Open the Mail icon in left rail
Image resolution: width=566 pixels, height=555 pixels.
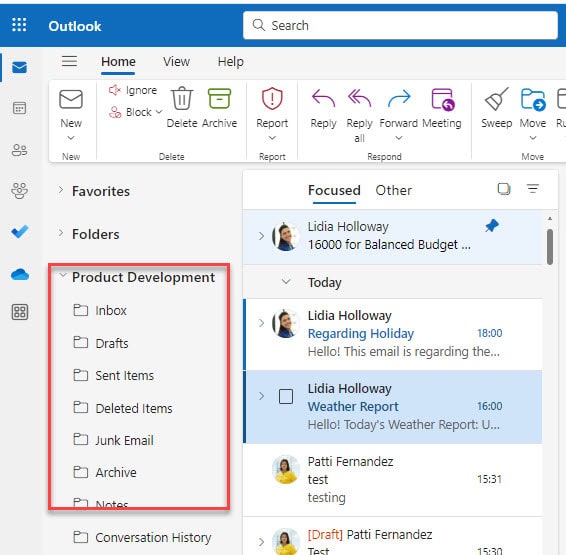(19, 67)
